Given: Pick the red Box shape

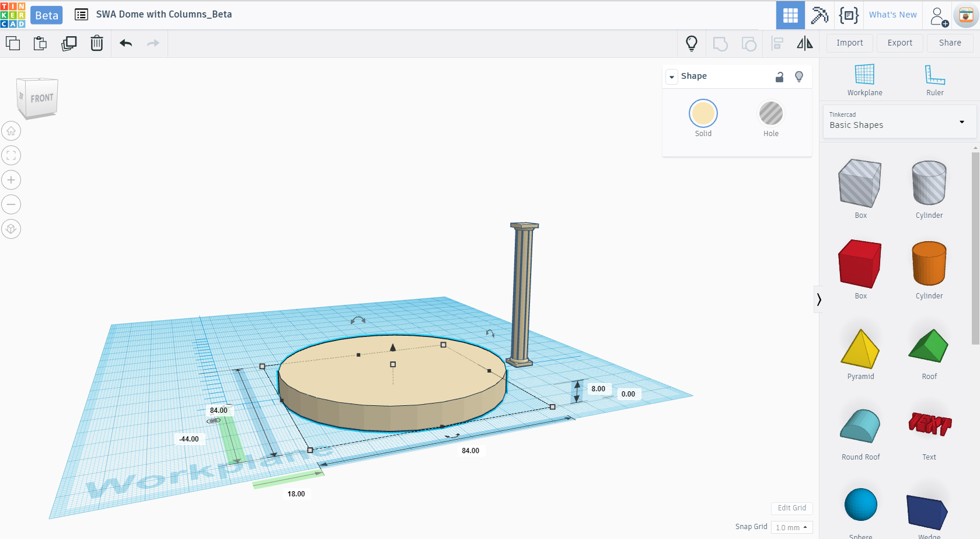Looking at the screenshot, I should point(860,264).
